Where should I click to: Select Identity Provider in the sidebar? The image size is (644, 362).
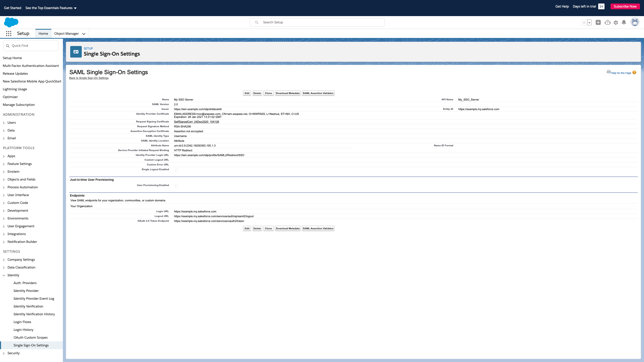(x=26, y=291)
